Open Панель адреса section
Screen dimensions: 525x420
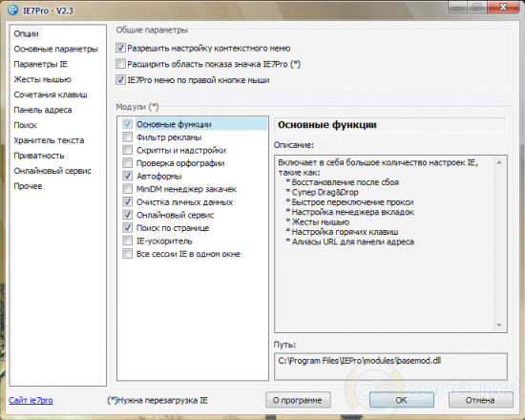click(x=43, y=110)
